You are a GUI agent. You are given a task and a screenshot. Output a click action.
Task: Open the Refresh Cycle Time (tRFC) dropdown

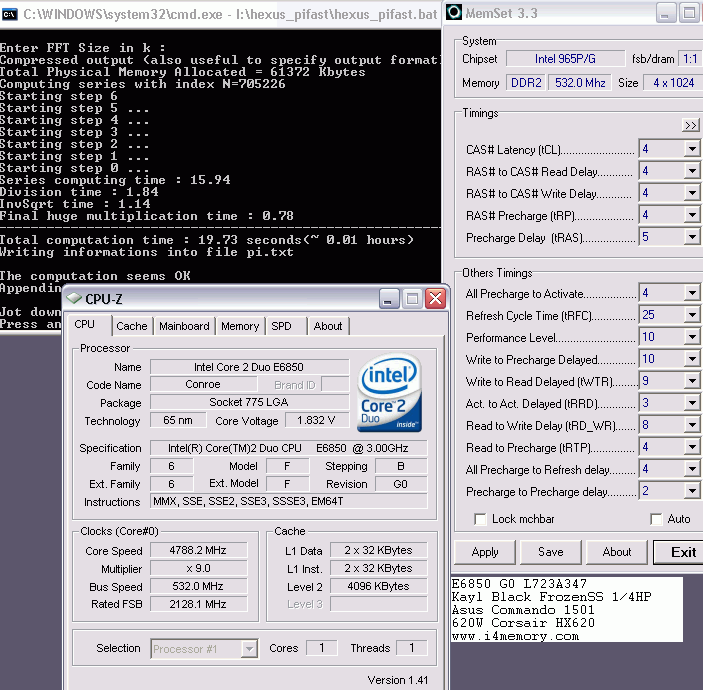pyautogui.click(x=692, y=315)
